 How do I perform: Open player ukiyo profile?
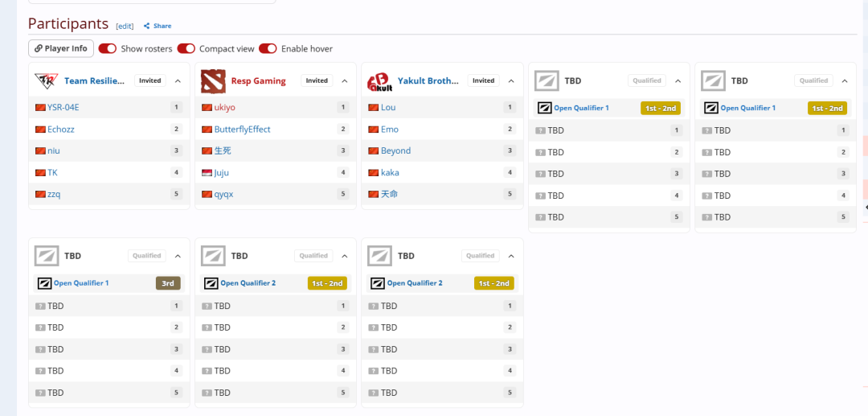(x=225, y=108)
